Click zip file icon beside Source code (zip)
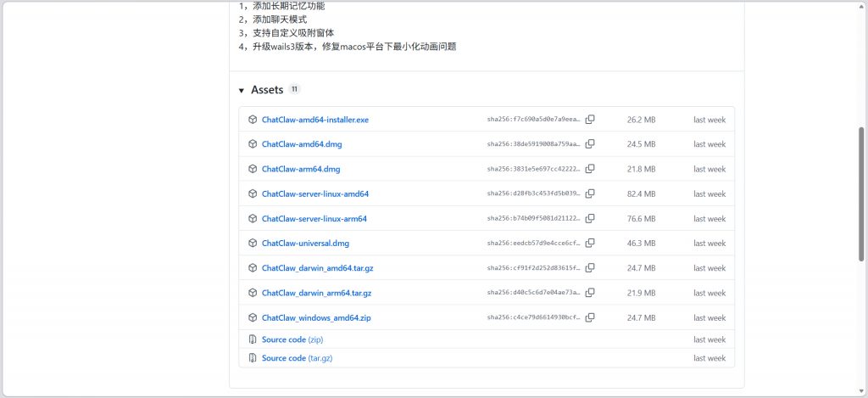868x398 pixels. pyautogui.click(x=253, y=339)
